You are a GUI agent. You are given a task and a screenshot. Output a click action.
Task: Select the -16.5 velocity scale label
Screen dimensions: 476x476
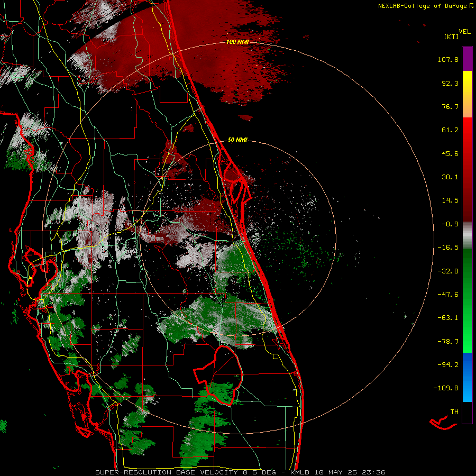[448, 248]
